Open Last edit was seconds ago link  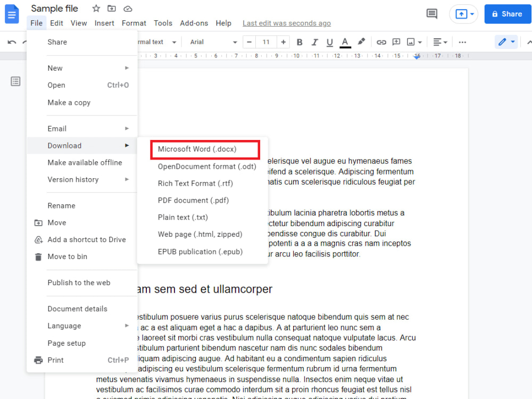tap(286, 23)
